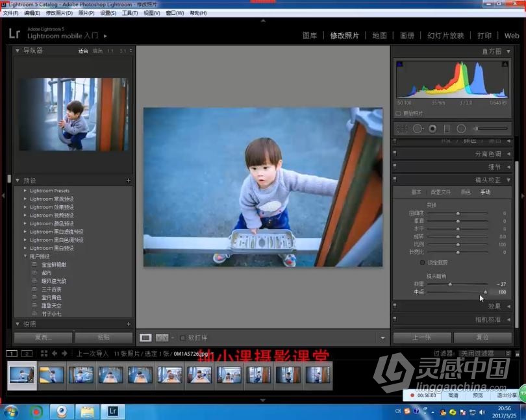Click main window display button 1
This screenshot has width=526, height=420.
click(x=12, y=354)
